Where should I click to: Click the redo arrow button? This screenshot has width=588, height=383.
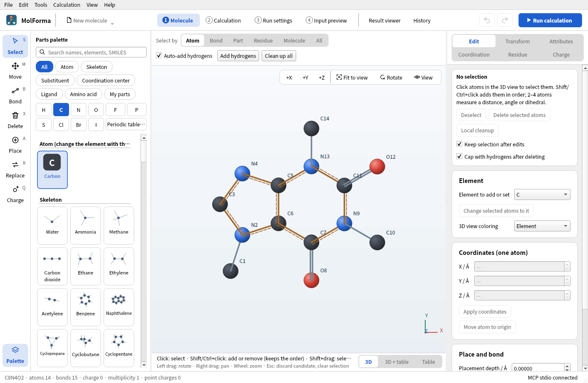pos(505,20)
